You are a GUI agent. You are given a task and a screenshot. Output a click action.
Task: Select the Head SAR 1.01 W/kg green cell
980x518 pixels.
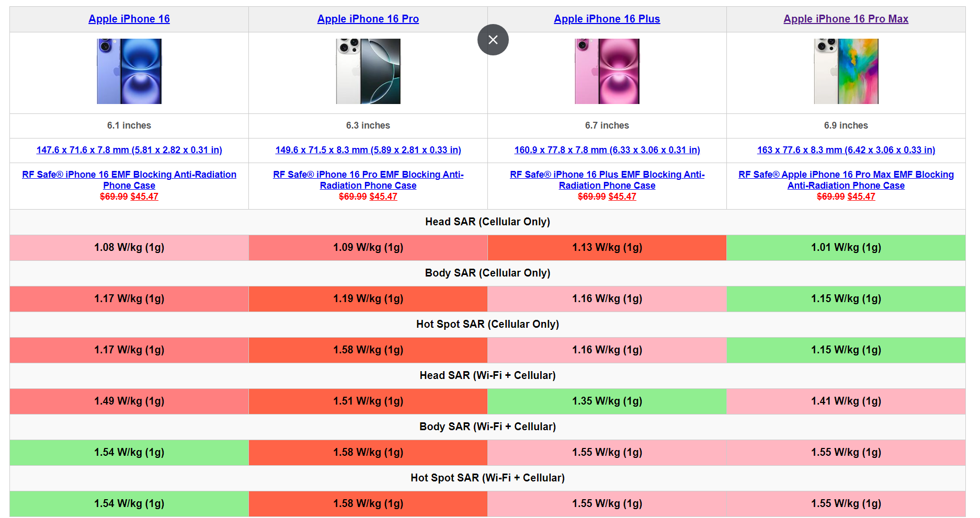click(x=846, y=247)
